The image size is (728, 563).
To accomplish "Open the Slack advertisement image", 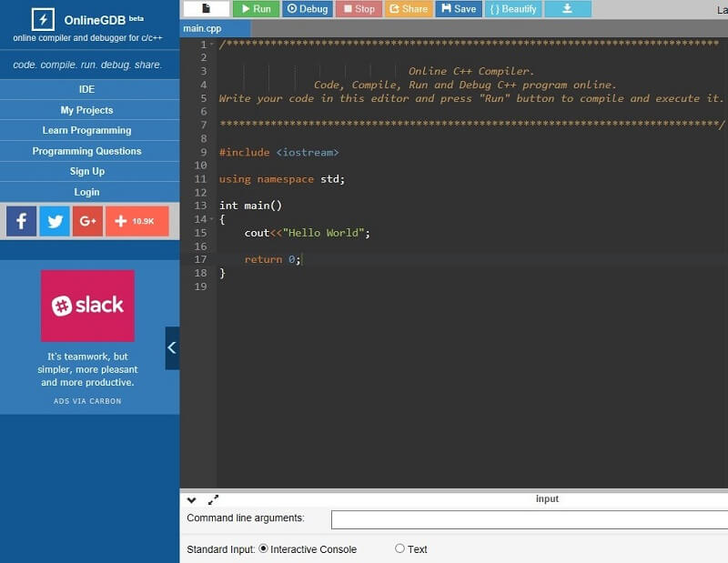I will pyautogui.click(x=87, y=306).
